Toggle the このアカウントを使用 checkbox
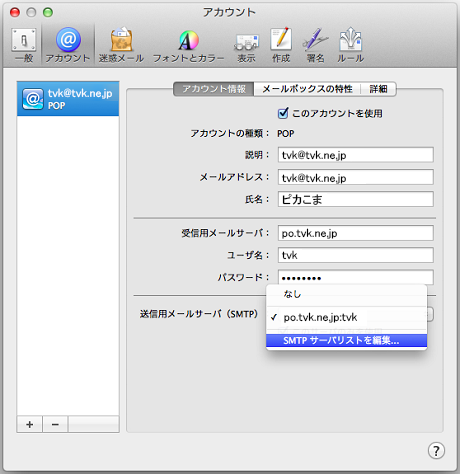Image resolution: width=460 pixels, height=474 pixels. click(x=283, y=113)
